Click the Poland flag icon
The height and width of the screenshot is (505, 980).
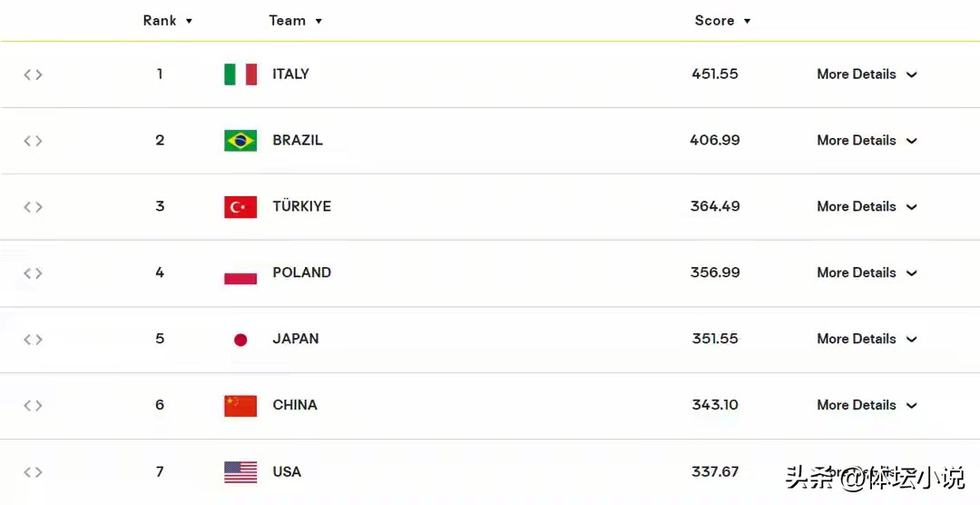click(x=240, y=273)
